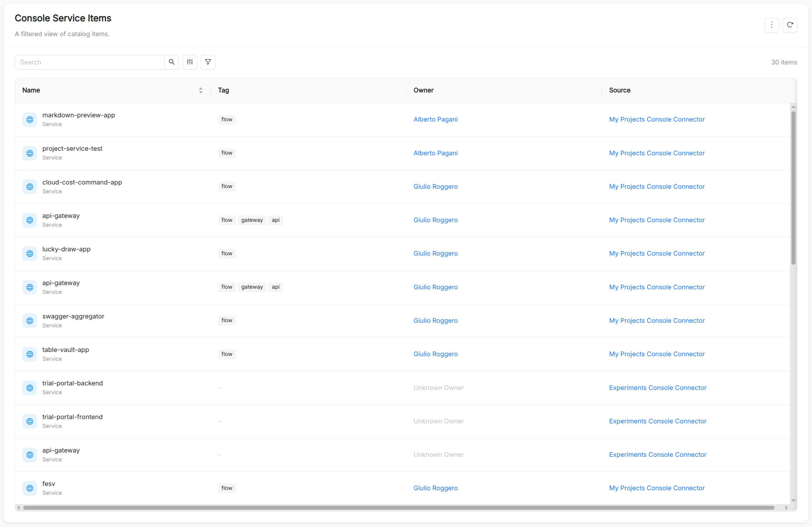This screenshot has width=812, height=527.
Task: Open the column settings sliders icon
Action: (190, 62)
